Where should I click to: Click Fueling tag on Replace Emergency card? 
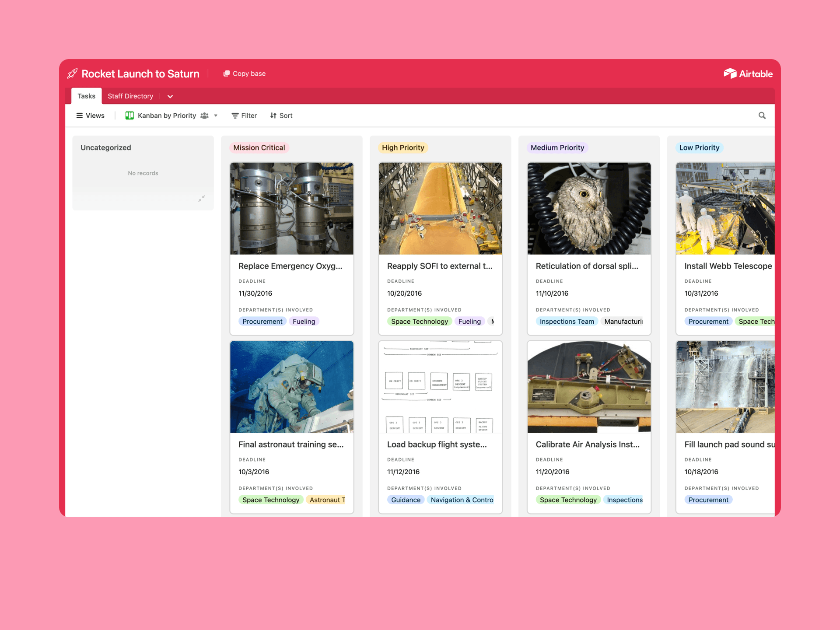point(304,322)
